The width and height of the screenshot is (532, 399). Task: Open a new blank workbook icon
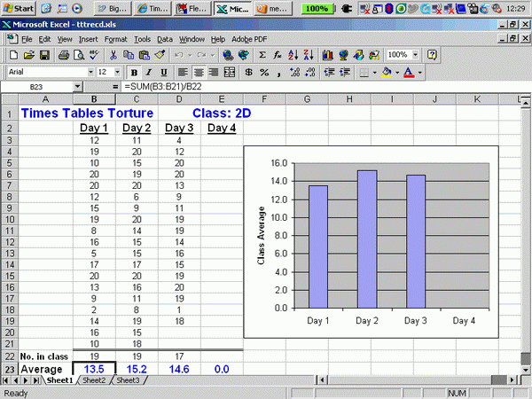click(x=13, y=55)
